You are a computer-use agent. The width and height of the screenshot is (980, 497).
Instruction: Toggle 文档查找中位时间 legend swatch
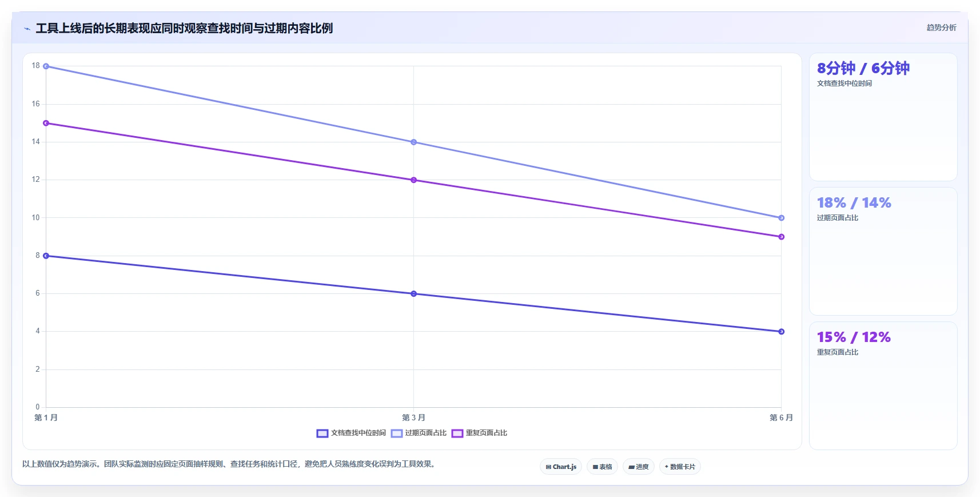(x=322, y=434)
